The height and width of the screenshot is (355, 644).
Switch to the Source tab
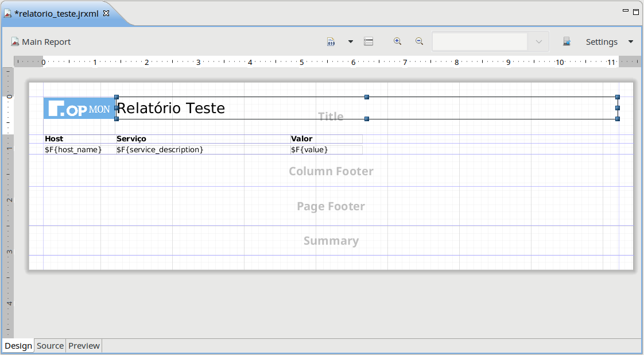pyautogui.click(x=50, y=346)
